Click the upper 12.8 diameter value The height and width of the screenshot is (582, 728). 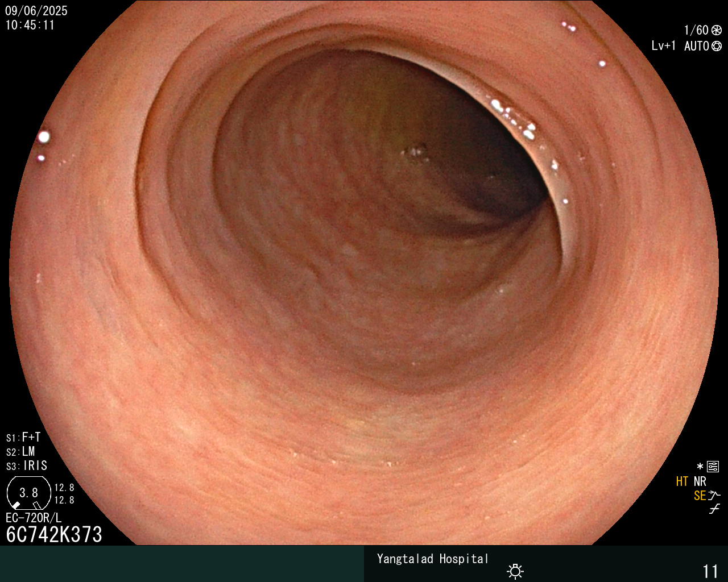pyautogui.click(x=64, y=488)
